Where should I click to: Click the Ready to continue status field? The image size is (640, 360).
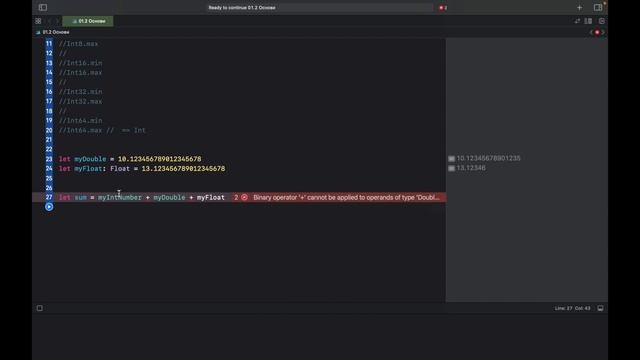320,7
